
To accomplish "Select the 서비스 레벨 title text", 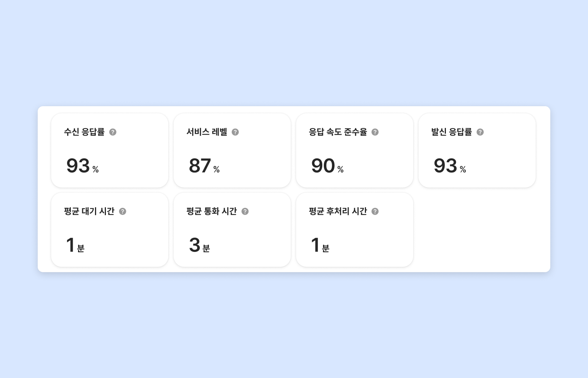I will point(207,132).
